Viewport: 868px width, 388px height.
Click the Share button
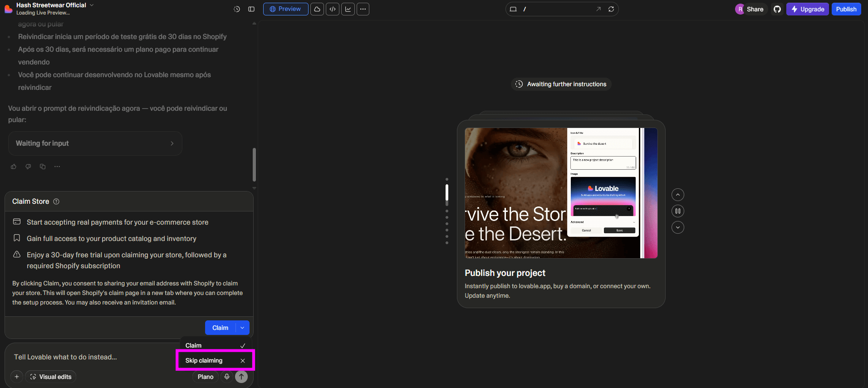point(755,9)
